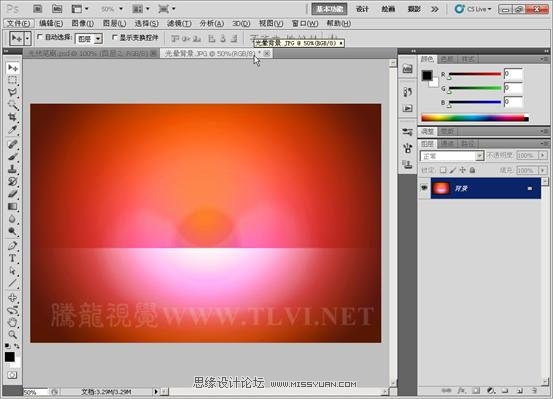
Task: Switch to the 光线笔刷.psd document tab
Action: [x=90, y=53]
